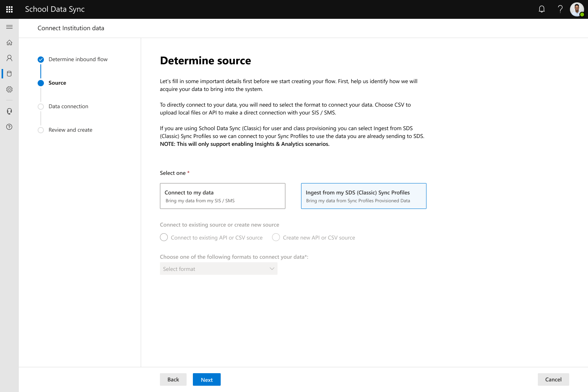Click the Back button
The image size is (588, 392).
point(173,379)
